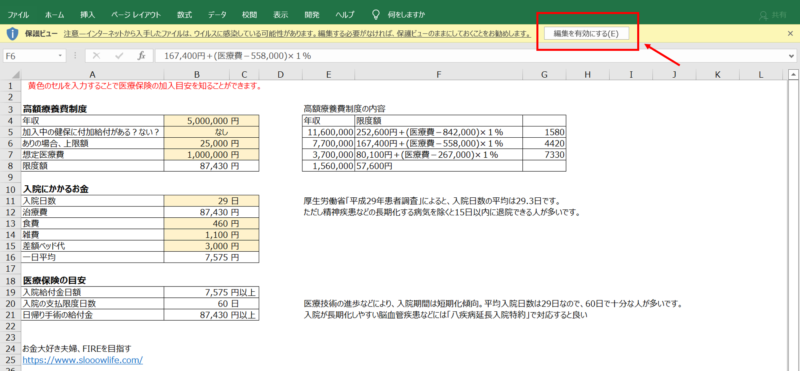
Task: Click the 何をしますか search box
Action: [x=406, y=15]
